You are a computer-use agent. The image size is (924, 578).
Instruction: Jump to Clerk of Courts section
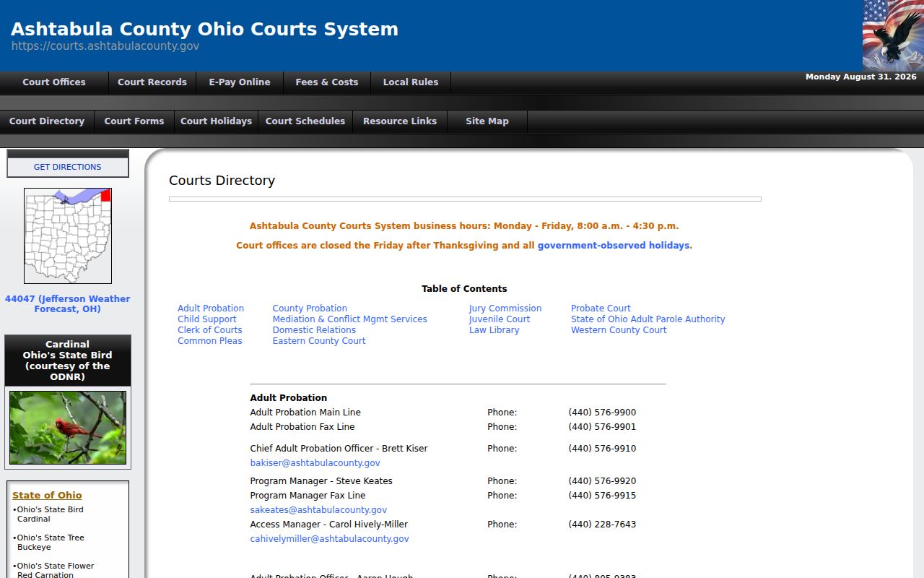210,330
